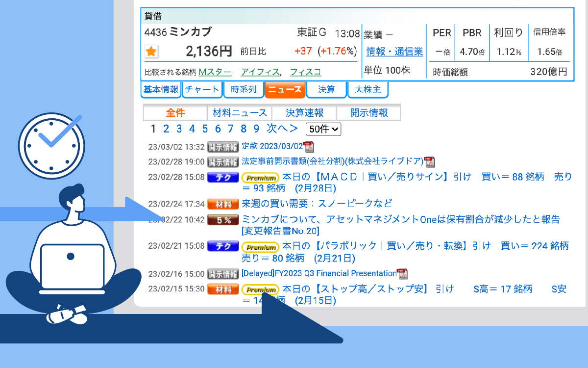Open compared stock アイフィス

pos(260,72)
